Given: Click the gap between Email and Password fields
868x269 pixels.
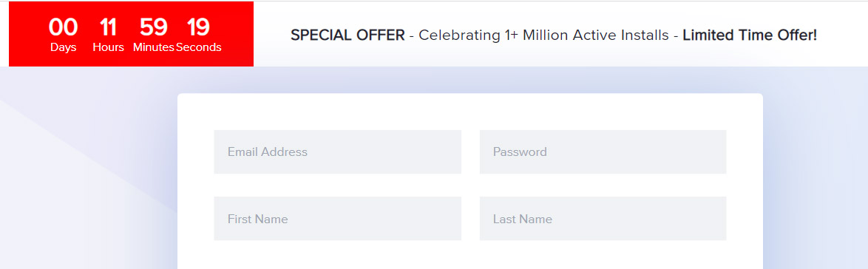Looking at the screenshot, I should click(470, 151).
